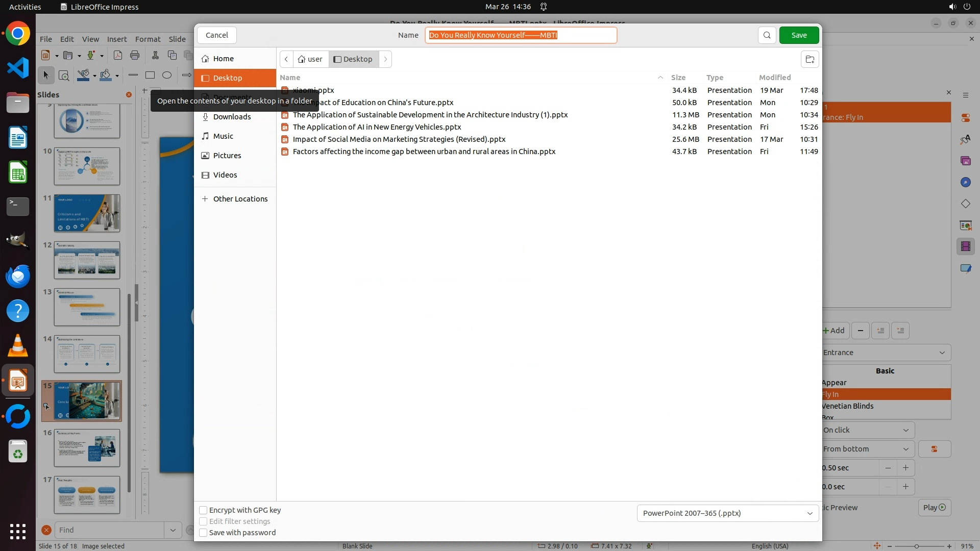Click the Cancel button

pyautogui.click(x=217, y=35)
